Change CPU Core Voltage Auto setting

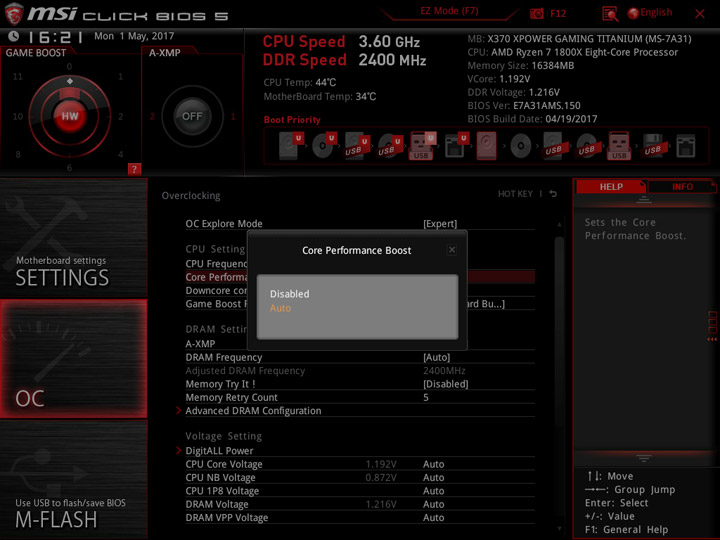tap(433, 464)
